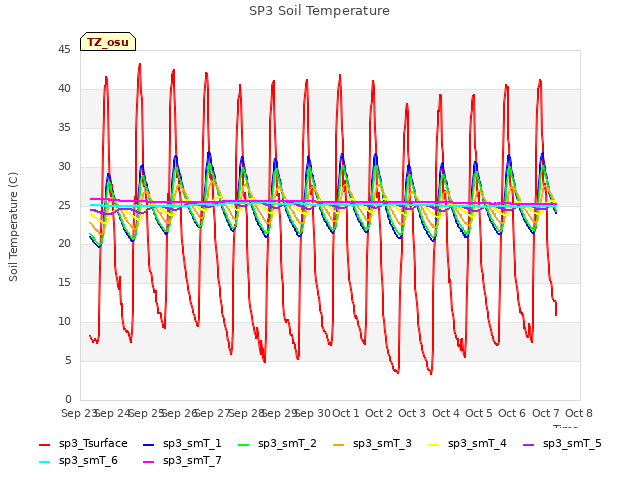Click the Oct 4 x-axis date label

(446, 413)
